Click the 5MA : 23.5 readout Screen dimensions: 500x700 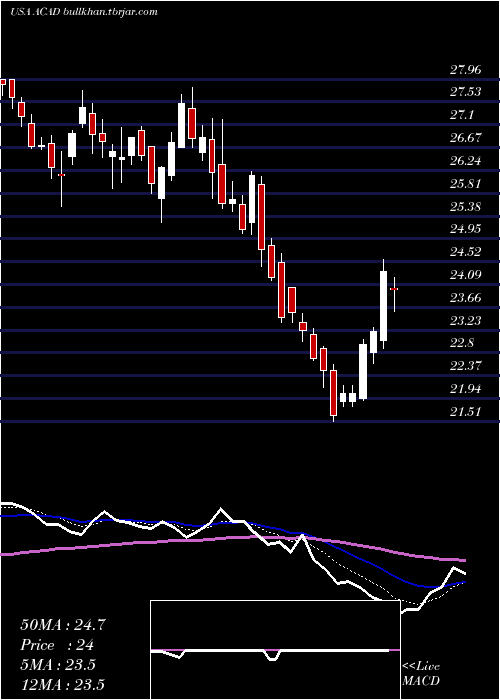[x=58, y=665]
